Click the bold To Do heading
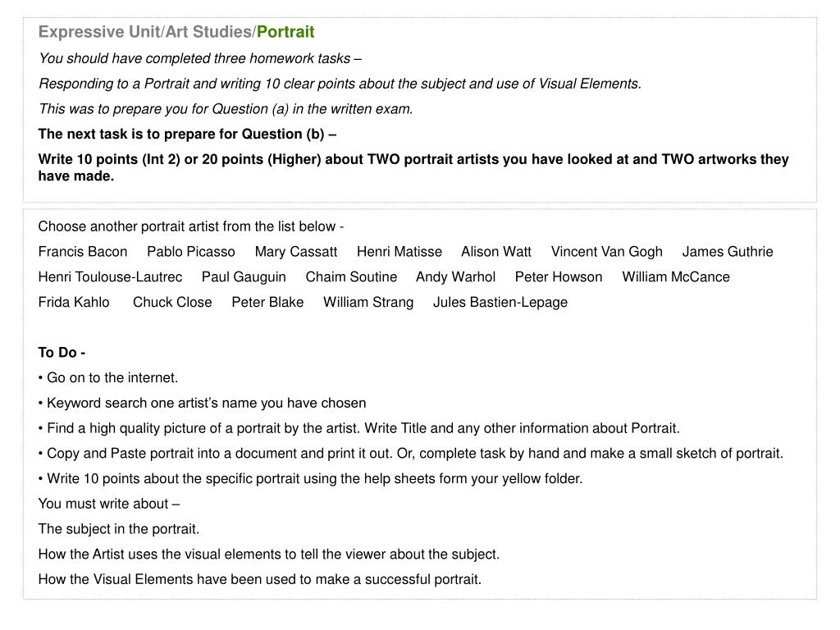 62,353
